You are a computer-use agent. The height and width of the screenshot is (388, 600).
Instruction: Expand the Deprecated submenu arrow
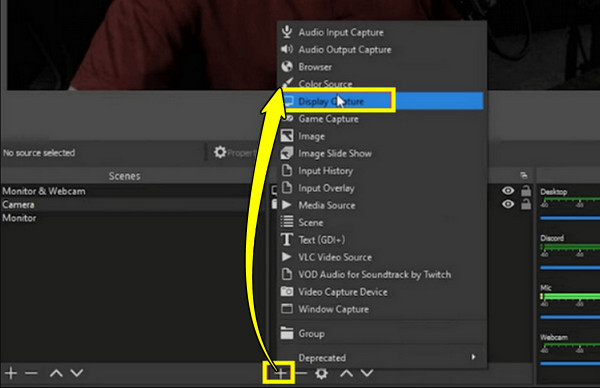click(473, 357)
